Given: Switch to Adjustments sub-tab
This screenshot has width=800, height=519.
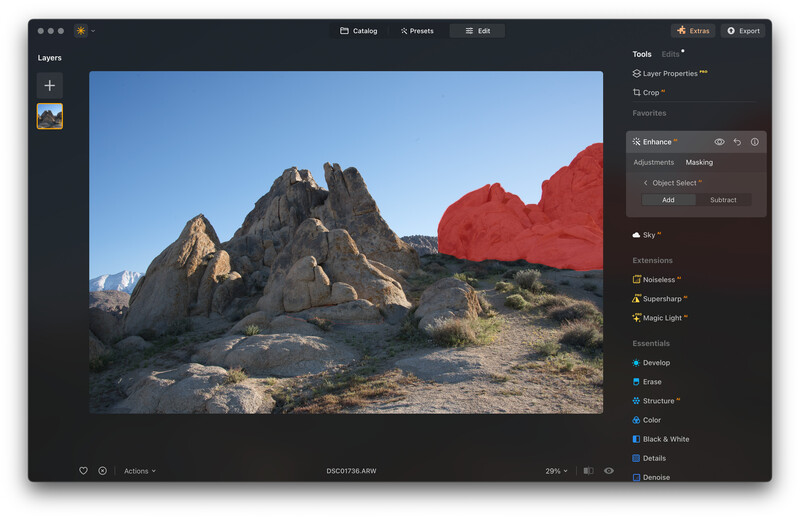Looking at the screenshot, I should 654,162.
